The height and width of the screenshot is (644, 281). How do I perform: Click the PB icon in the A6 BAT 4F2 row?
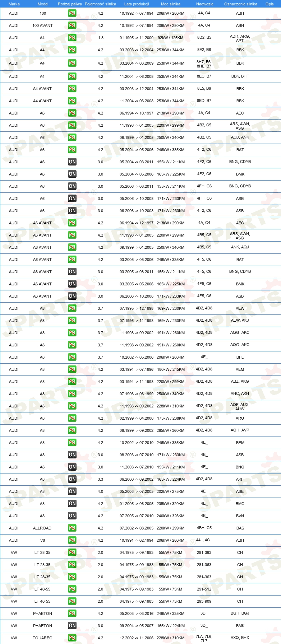72,150
